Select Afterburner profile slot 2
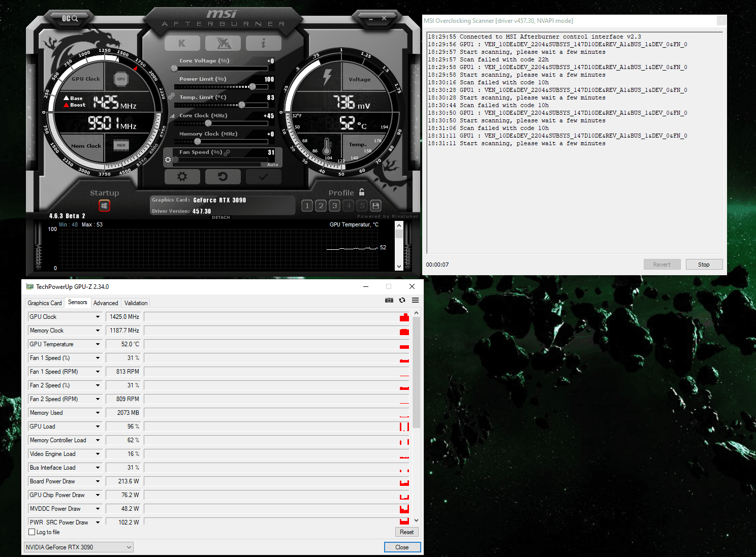Viewport: 756px width, 557px height. point(321,206)
